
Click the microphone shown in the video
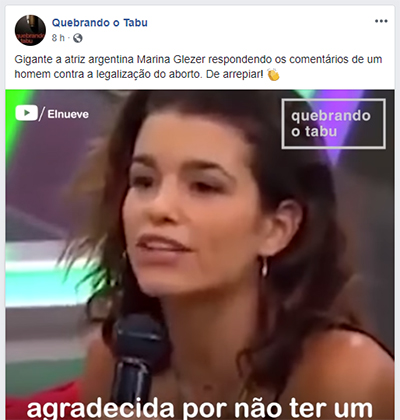[137, 358]
